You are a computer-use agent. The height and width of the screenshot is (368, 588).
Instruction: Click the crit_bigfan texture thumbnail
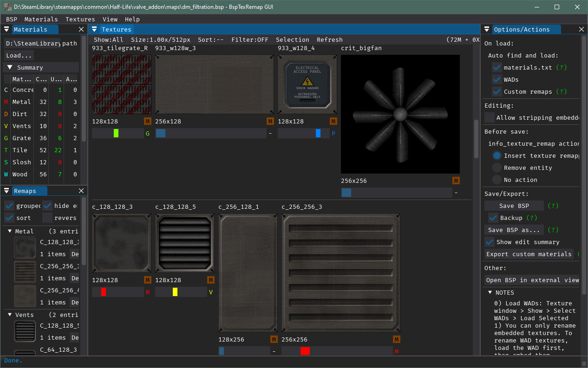click(400, 114)
